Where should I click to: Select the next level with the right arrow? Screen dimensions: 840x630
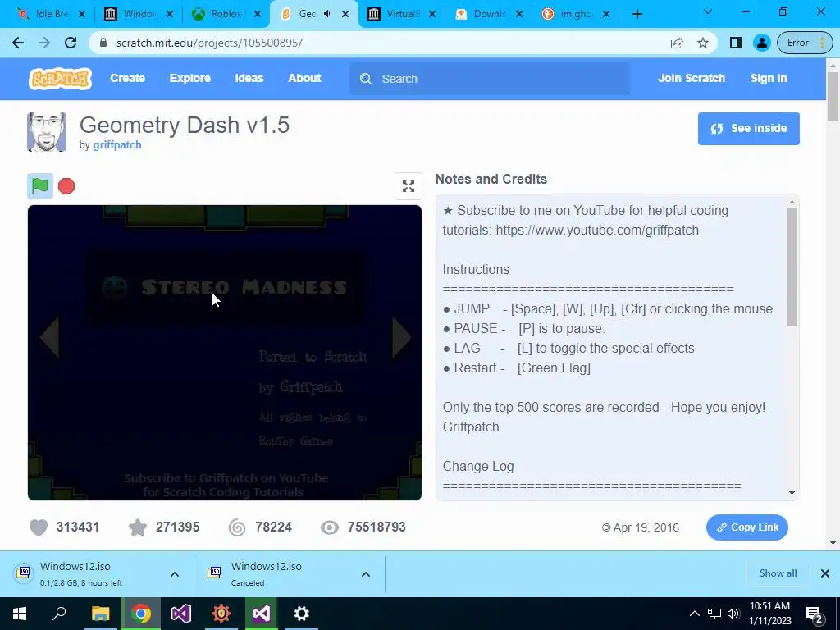401,337
